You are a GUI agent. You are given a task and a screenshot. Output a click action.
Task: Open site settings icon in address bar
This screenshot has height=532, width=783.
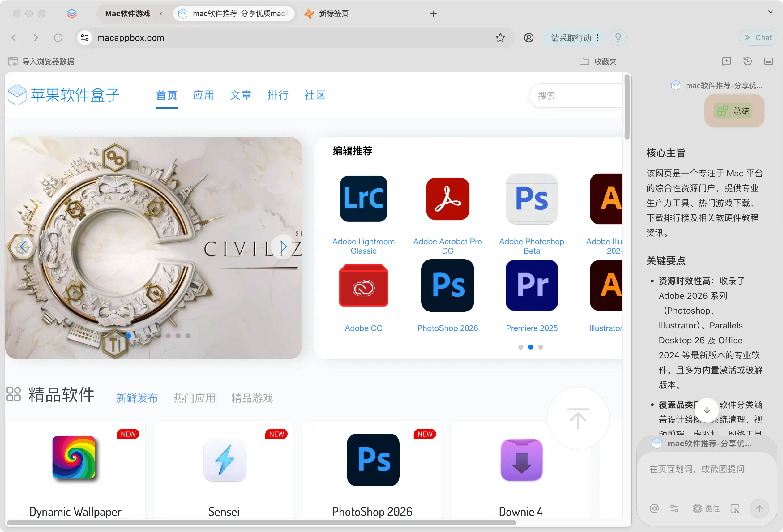tap(85, 38)
